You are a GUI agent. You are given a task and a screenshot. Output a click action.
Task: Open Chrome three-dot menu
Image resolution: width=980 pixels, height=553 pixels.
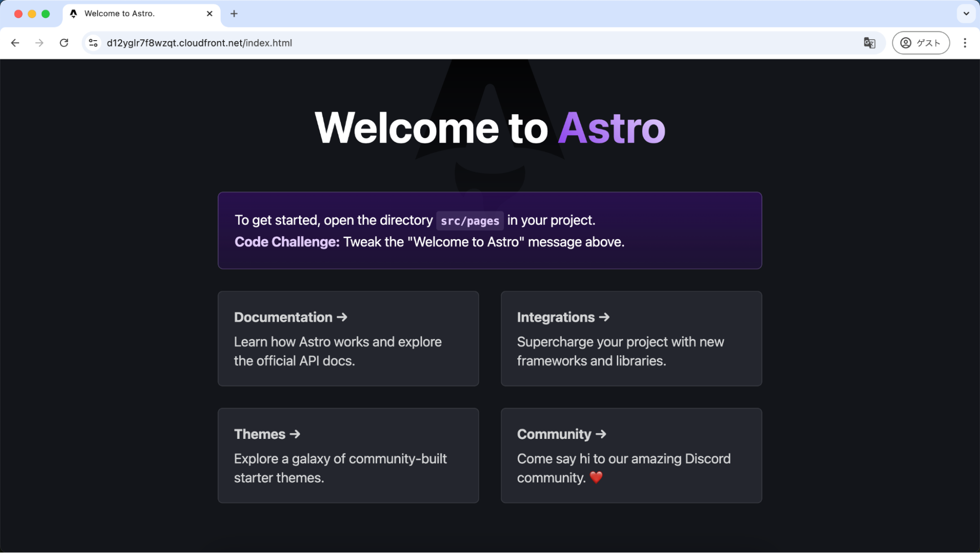point(965,43)
